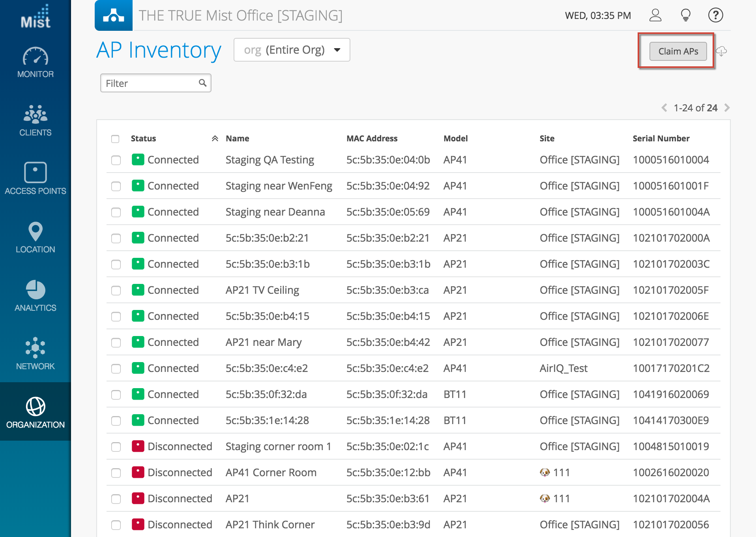Go to next page of results
This screenshot has width=756, height=537.
click(x=727, y=108)
